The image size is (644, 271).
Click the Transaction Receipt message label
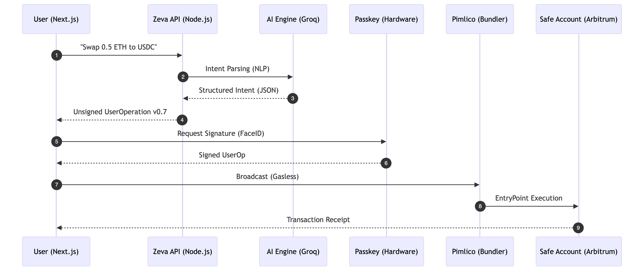pos(318,220)
